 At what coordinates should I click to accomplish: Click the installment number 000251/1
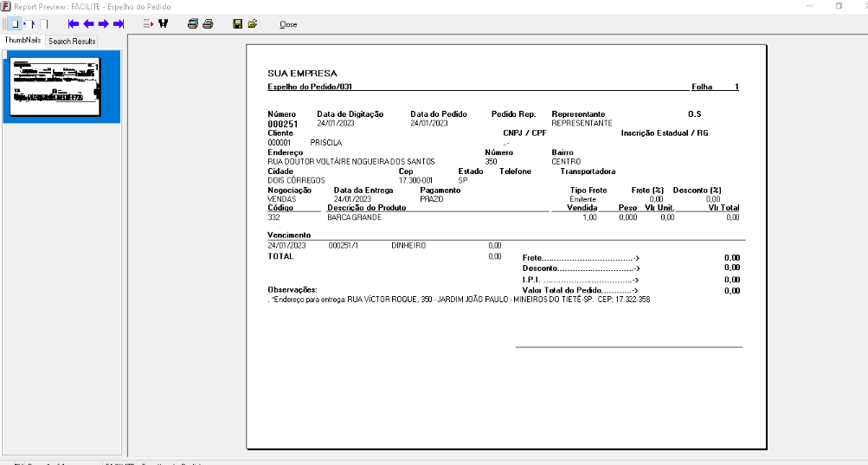[344, 246]
